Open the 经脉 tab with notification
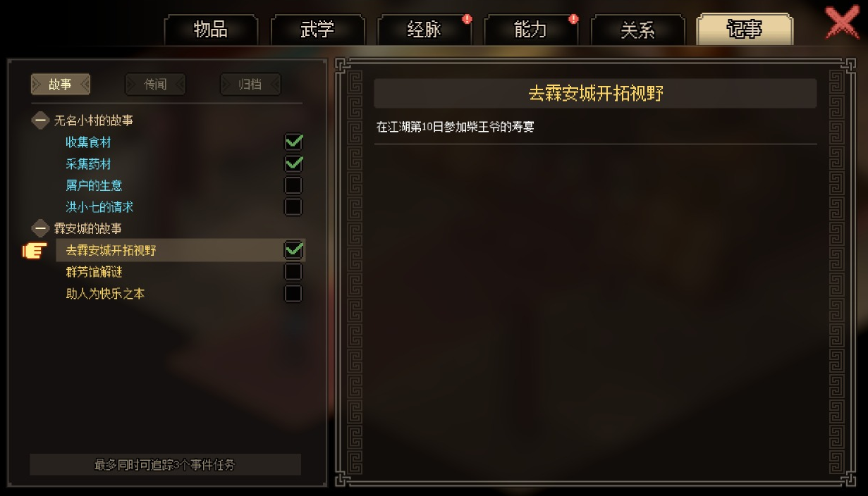This screenshot has height=496, width=868. point(424,30)
